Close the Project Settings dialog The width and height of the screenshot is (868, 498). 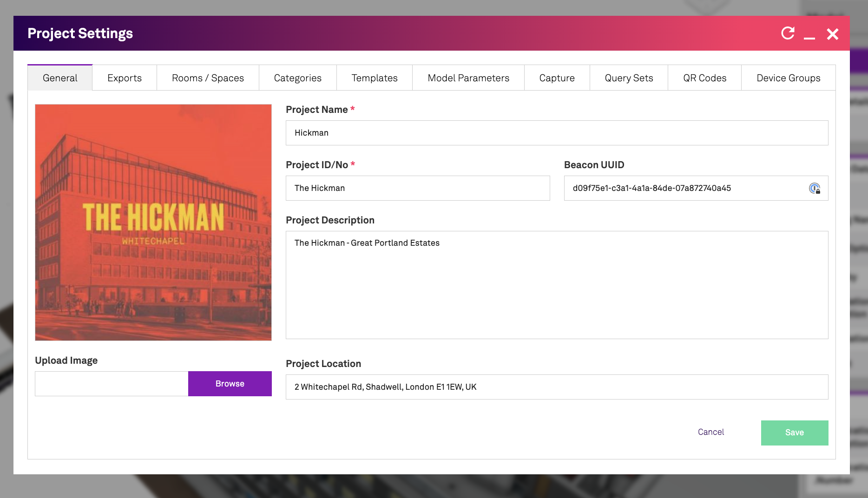click(832, 34)
